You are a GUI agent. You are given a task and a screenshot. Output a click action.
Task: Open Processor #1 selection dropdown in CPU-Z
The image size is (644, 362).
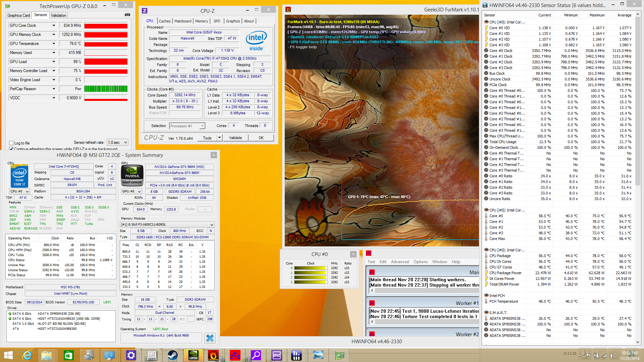(187, 126)
